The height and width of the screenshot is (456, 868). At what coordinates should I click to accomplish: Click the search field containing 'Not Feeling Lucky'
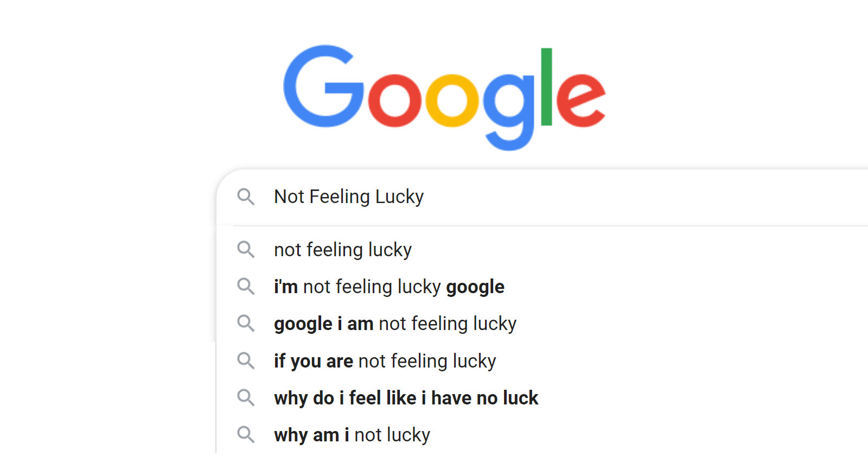tap(542, 197)
